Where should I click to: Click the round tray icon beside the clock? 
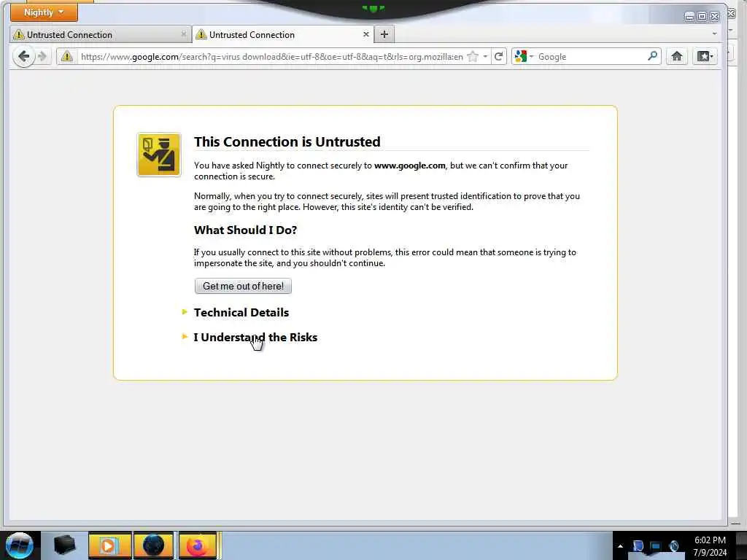(673, 545)
